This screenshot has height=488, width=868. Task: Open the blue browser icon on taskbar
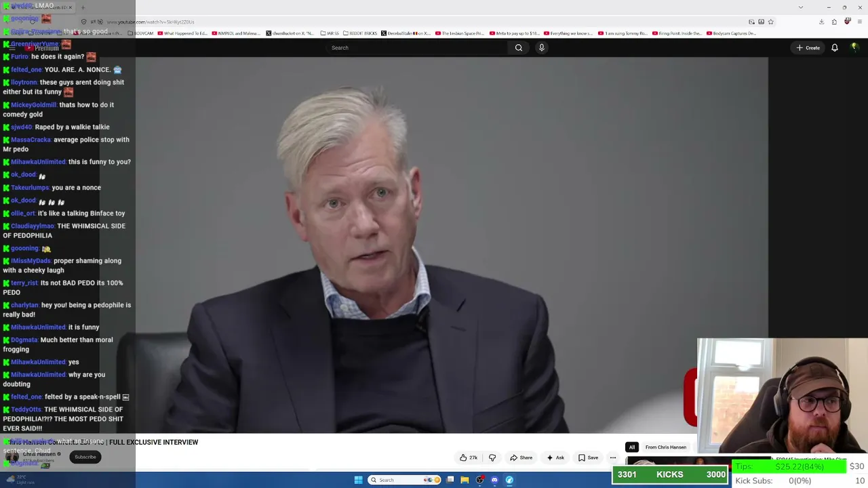[x=509, y=480]
